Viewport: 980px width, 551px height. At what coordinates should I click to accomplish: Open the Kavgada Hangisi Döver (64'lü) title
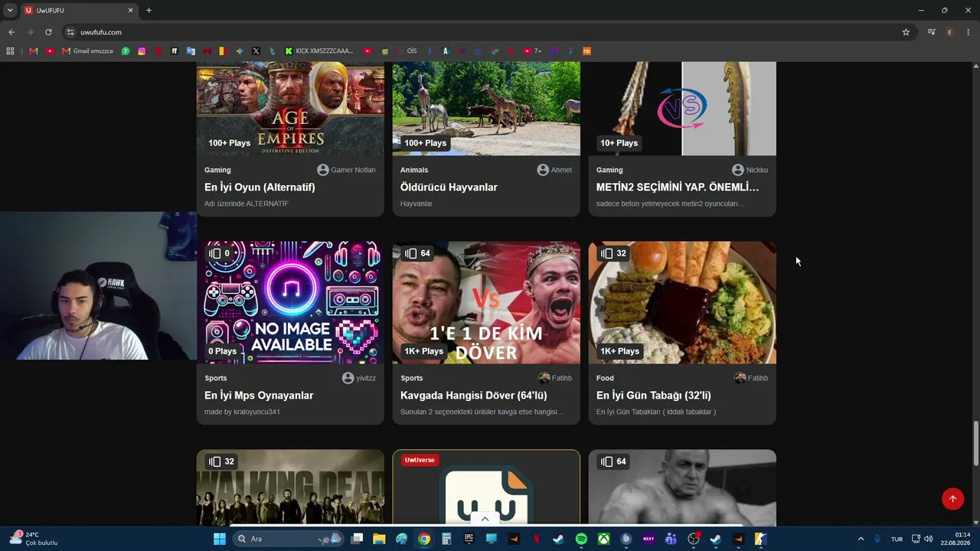(x=474, y=396)
